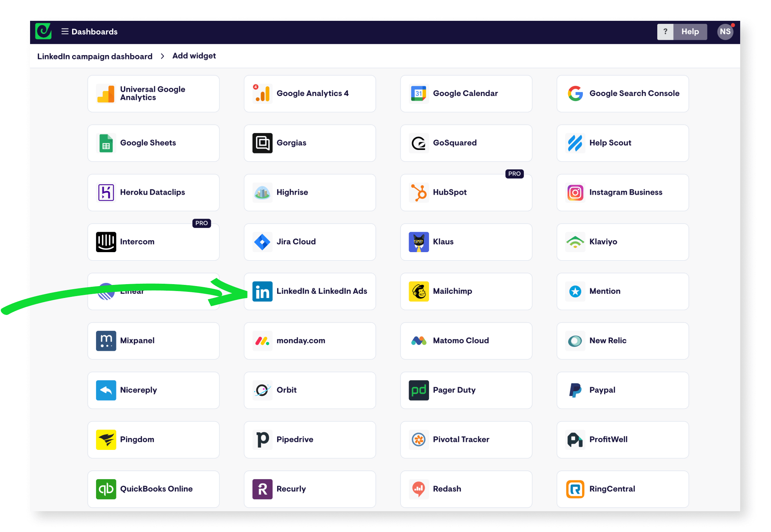The width and height of the screenshot is (771, 532).
Task: Pick the Jira Cloud icon
Action: 263,242
